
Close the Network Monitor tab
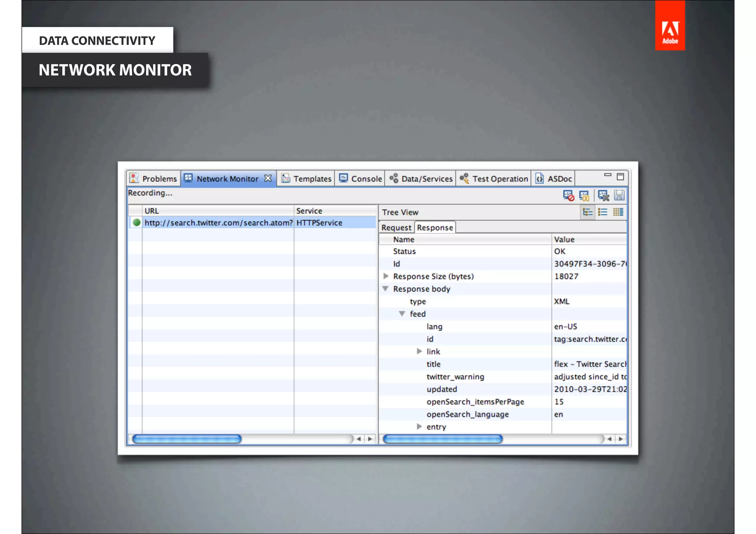click(x=268, y=178)
